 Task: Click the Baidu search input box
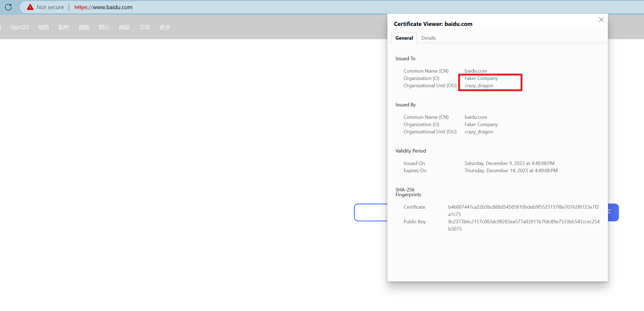371,212
